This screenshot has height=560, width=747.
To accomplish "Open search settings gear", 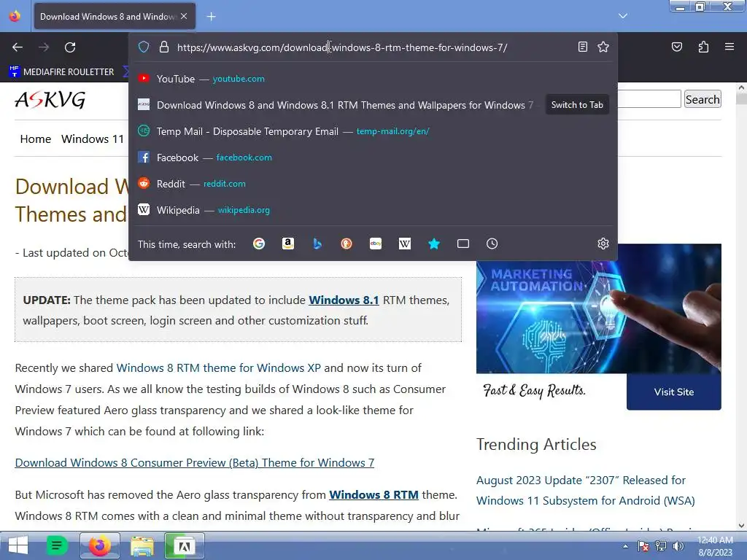I will coord(603,244).
